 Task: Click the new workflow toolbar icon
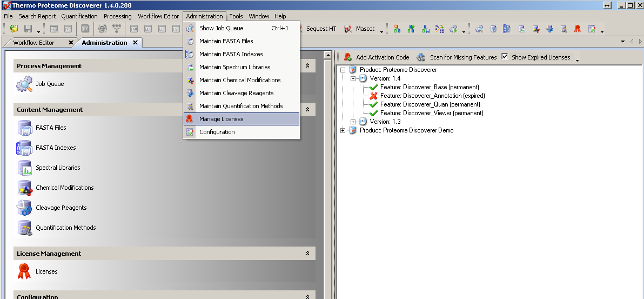(x=397, y=29)
